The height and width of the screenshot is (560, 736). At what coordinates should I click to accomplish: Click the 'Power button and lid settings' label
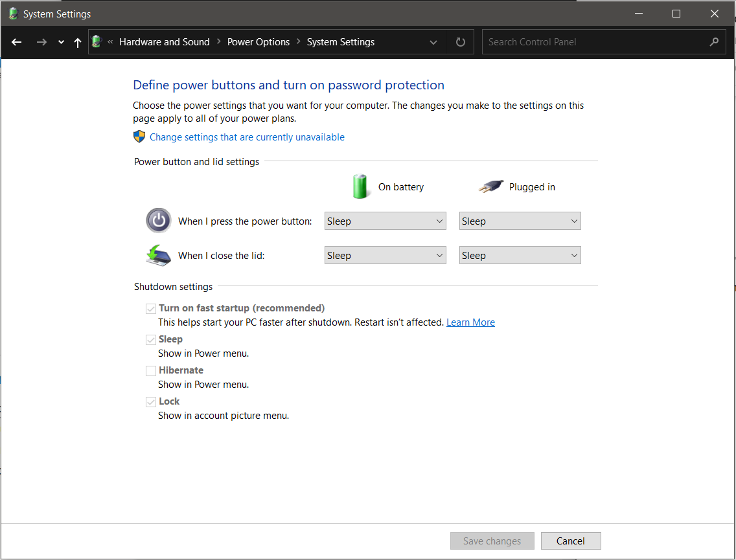[197, 162]
